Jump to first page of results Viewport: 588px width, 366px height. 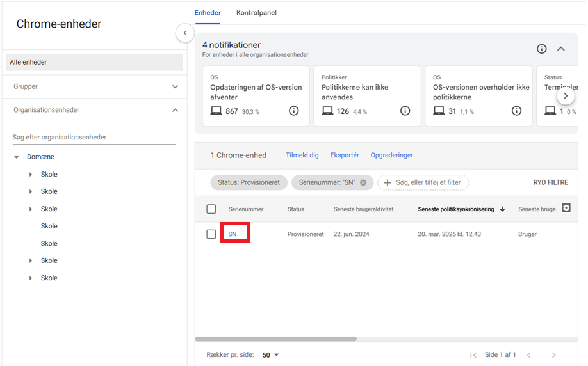point(473,355)
